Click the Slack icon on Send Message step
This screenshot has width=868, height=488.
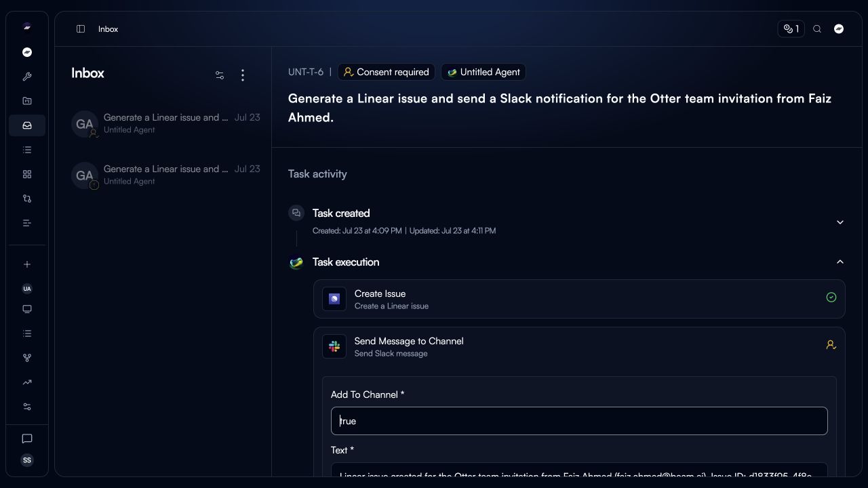tap(334, 346)
